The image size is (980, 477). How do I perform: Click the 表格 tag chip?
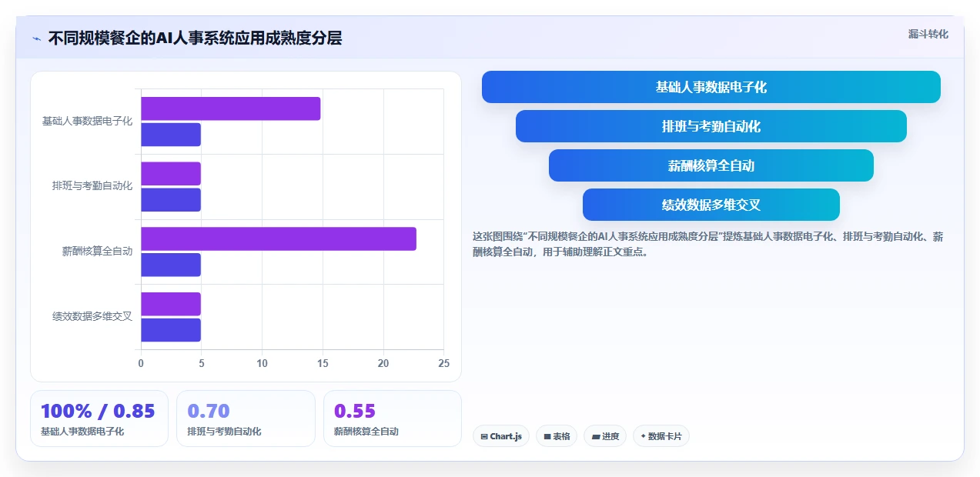(557, 436)
